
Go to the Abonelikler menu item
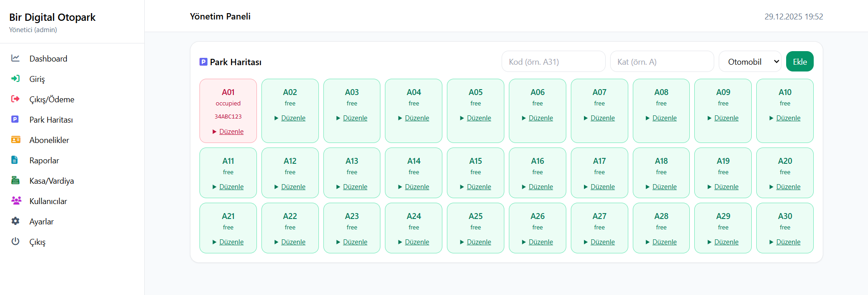tap(49, 140)
